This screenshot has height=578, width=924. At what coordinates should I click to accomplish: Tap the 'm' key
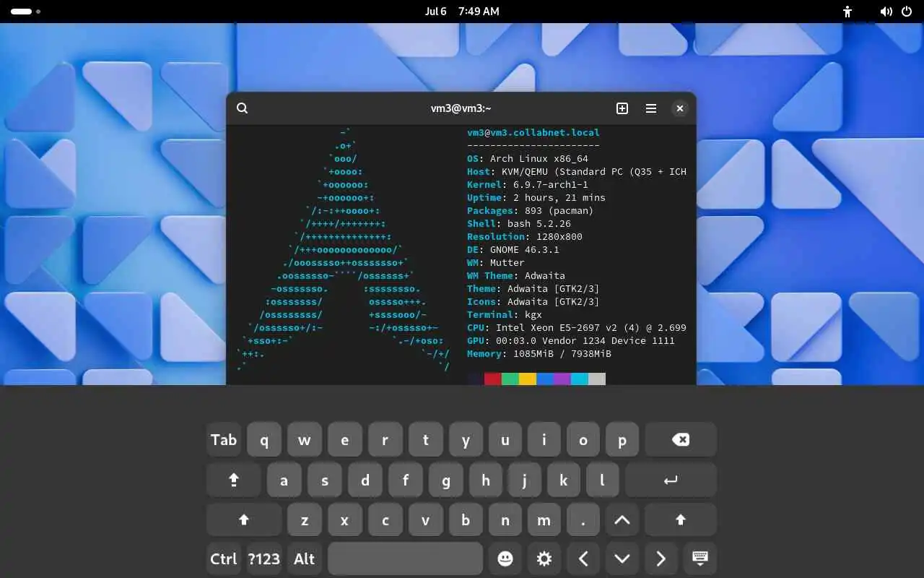[544, 519]
